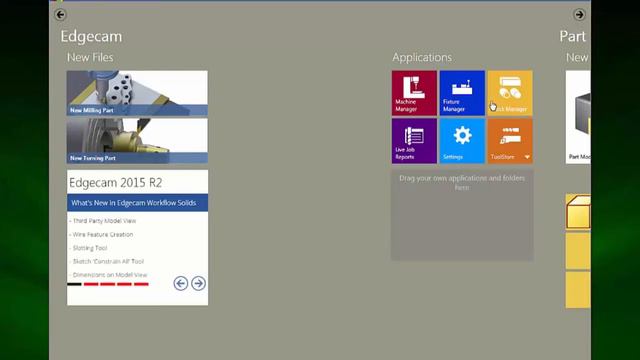Launch the Stock Manager tile
640x360 pixels.
coord(510,93)
